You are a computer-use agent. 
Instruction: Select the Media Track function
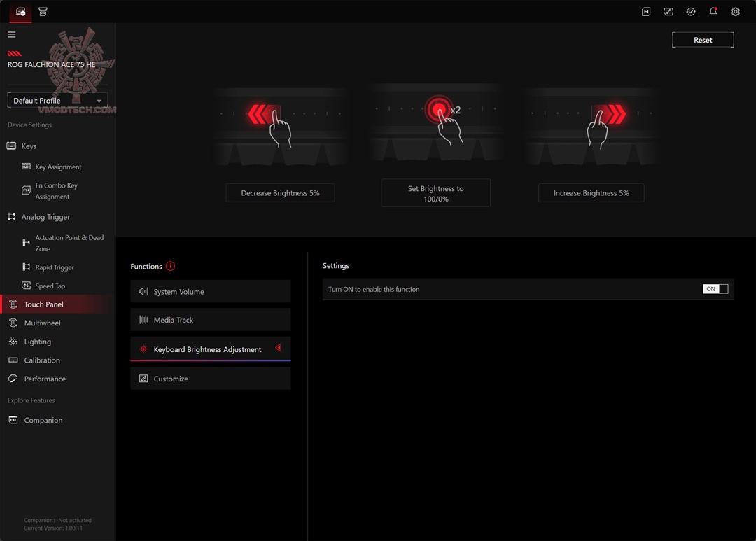(210, 320)
